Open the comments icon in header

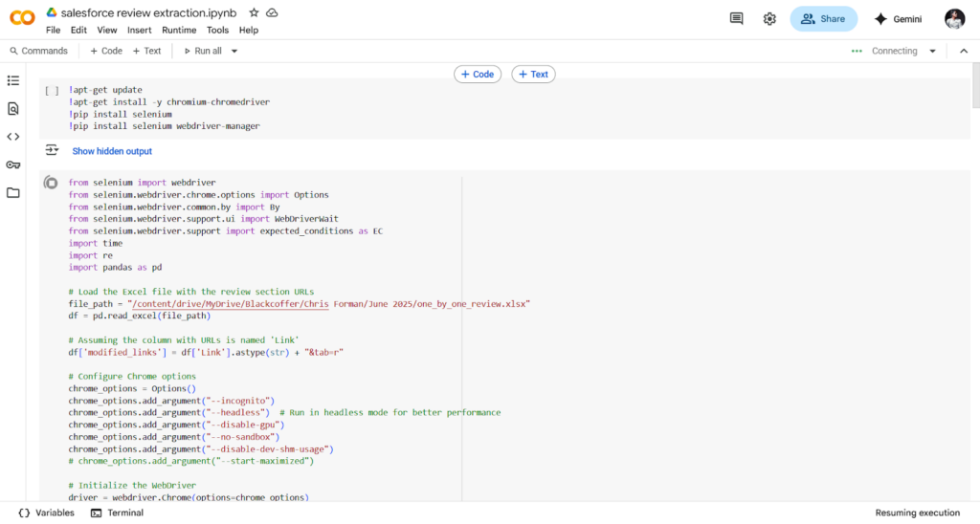point(736,19)
